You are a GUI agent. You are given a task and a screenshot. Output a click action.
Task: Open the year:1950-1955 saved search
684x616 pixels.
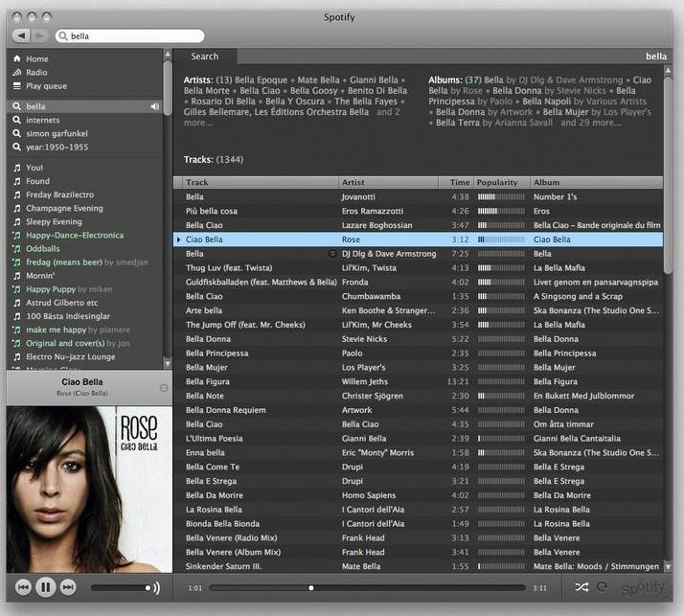point(57,147)
